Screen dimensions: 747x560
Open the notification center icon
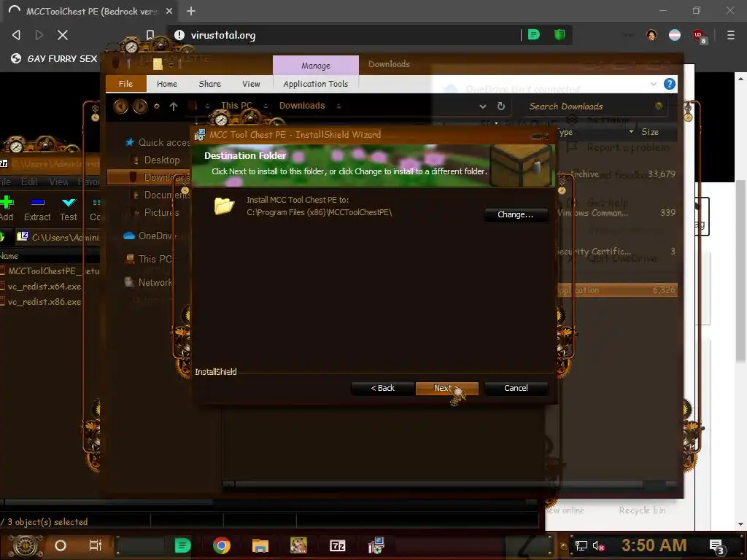point(716,546)
